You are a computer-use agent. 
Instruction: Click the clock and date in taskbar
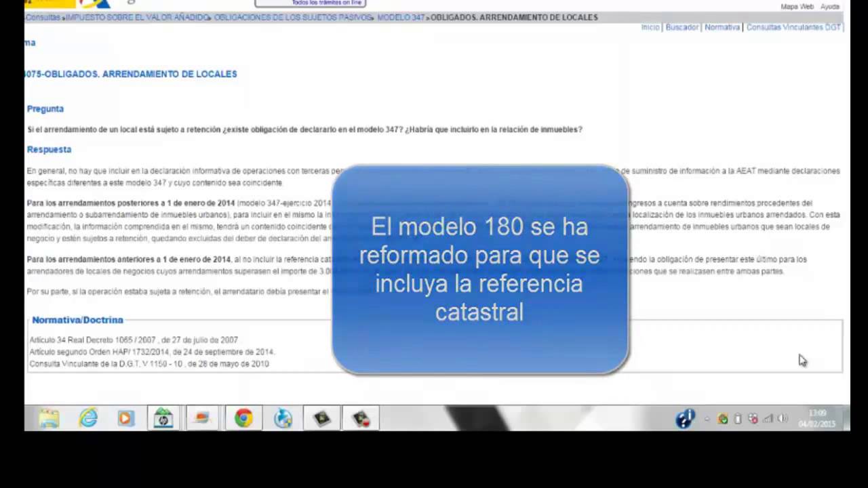pos(817,418)
